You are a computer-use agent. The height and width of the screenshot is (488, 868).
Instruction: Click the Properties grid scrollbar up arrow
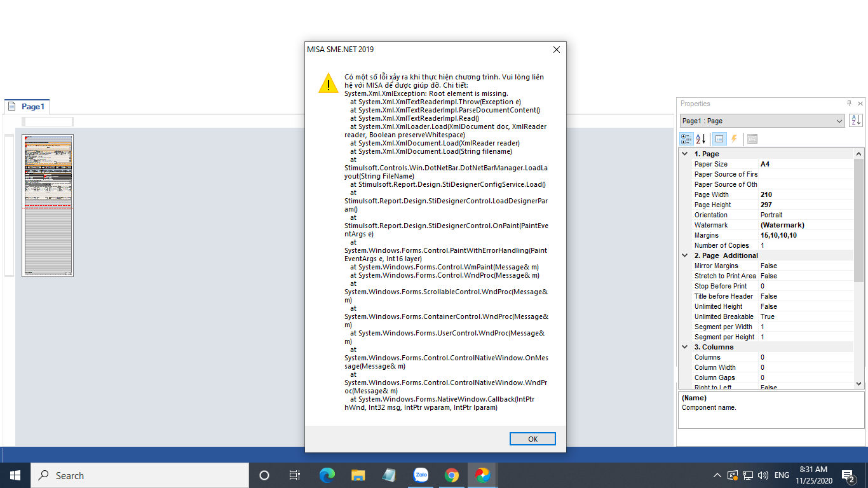click(x=859, y=154)
